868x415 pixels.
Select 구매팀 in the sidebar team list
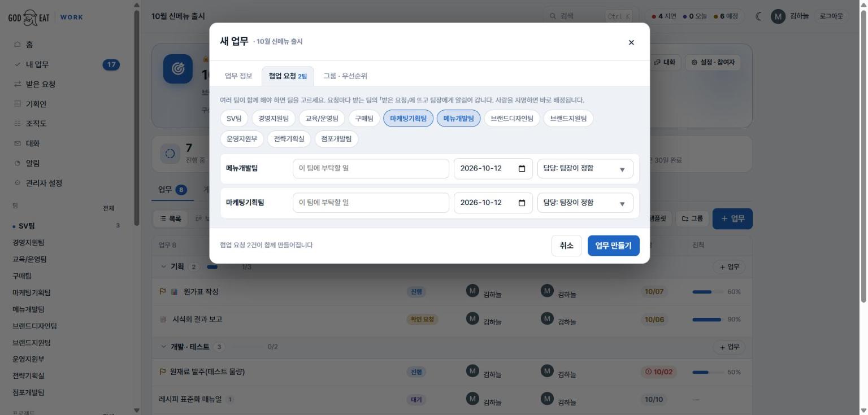point(67,276)
